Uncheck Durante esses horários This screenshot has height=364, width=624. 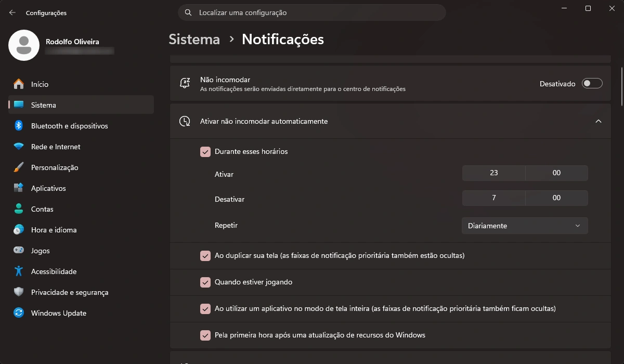pos(205,151)
